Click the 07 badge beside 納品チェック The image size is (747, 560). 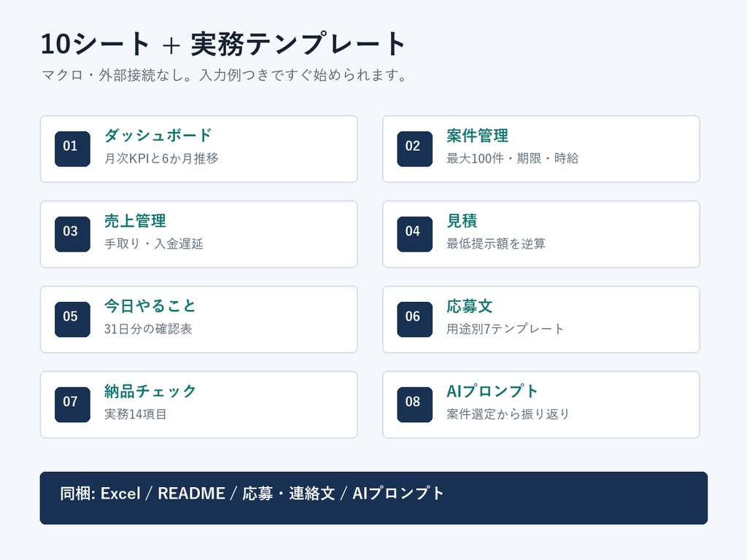click(72, 405)
